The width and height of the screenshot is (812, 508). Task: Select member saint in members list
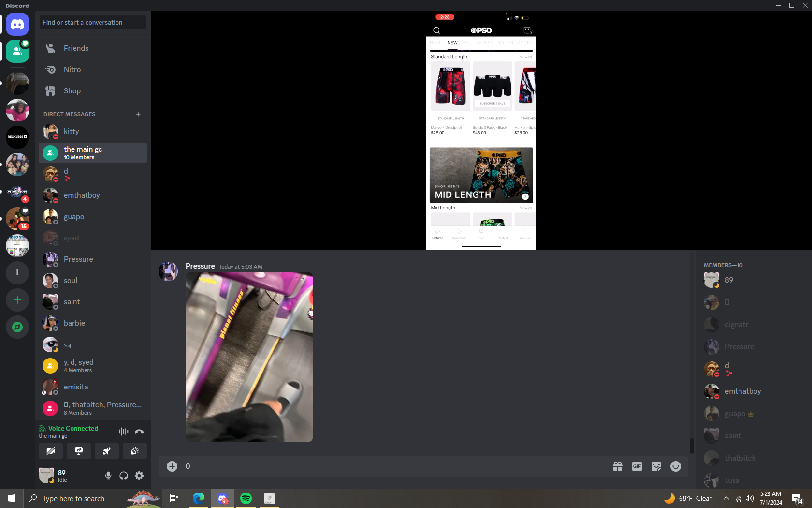pyautogui.click(x=754, y=436)
